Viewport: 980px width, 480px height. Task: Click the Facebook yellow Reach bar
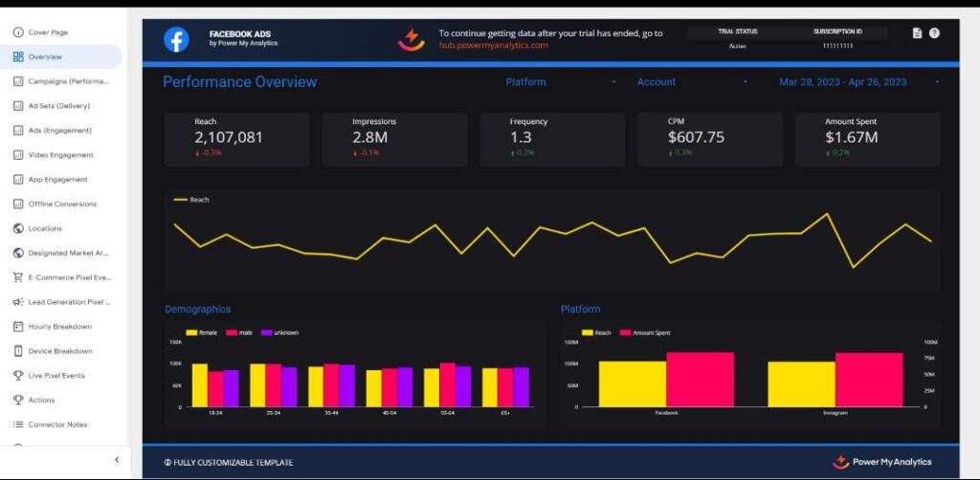coord(633,383)
